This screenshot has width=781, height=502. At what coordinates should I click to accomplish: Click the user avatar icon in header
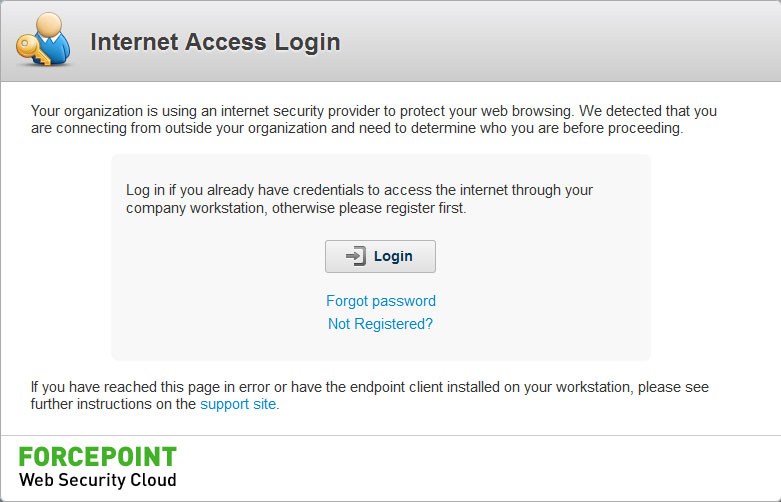pyautogui.click(x=44, y=39)
